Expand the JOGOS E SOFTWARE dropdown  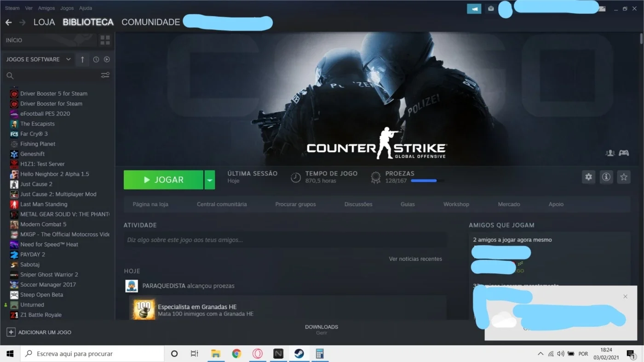[x=69, y=59]
